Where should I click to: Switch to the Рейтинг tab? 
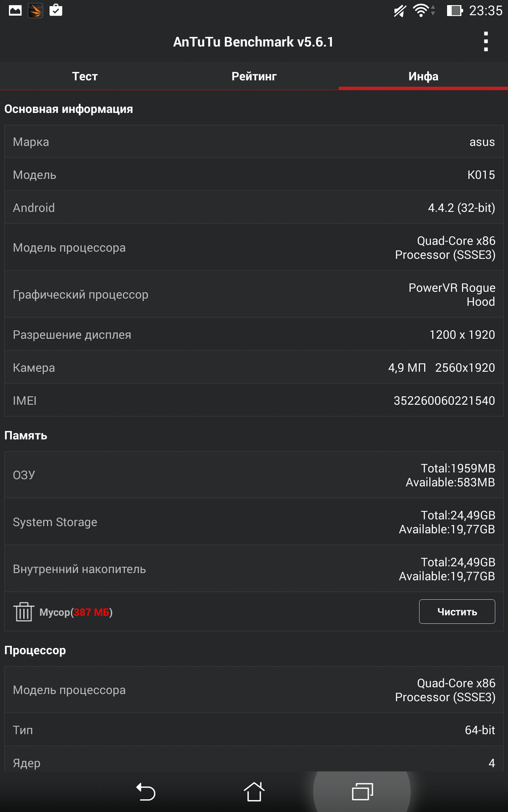click(x=254, y=76)
